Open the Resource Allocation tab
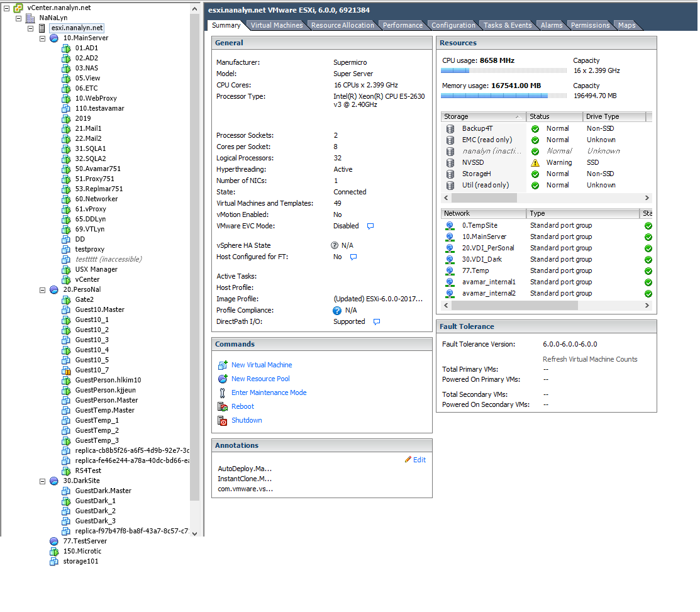The image size is (700, 612). click(342, 25)
